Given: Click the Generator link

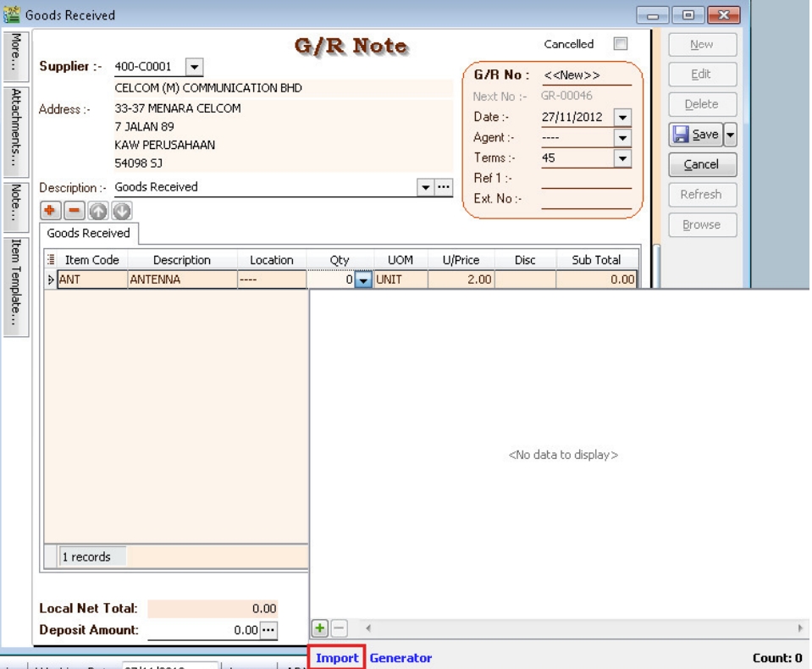Looking at the screenshot, I should pyautogui.click(x=400, y=658).
